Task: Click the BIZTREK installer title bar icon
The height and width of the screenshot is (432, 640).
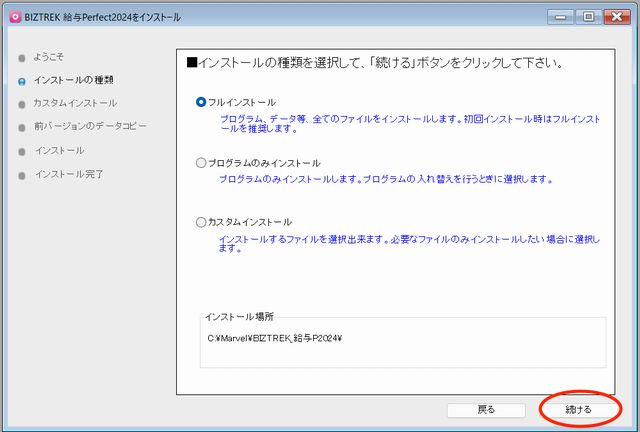Action: pos(15,17)
